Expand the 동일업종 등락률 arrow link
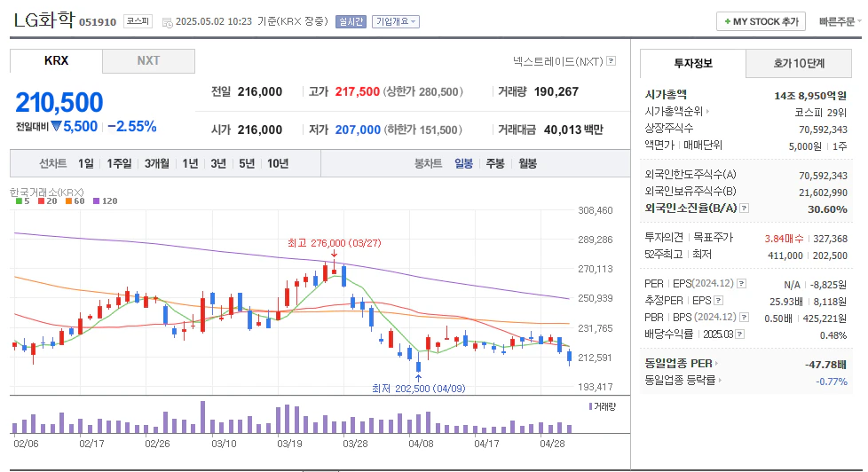Viewport: 868px width, 472px height. point(720,380)
